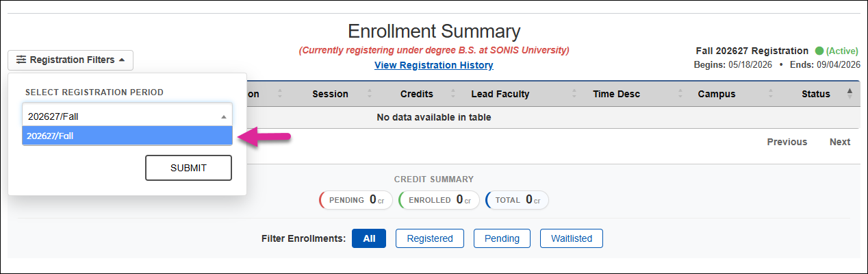
Task: Click the SELECT REGISTRATION PERIOD label
Action: 94,92
